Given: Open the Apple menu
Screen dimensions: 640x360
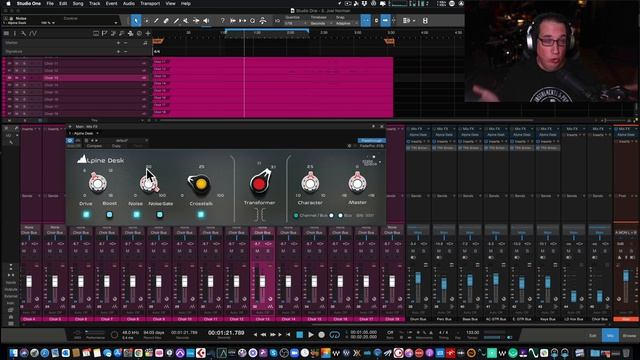Looking at the screenshot, I should 8,3.
